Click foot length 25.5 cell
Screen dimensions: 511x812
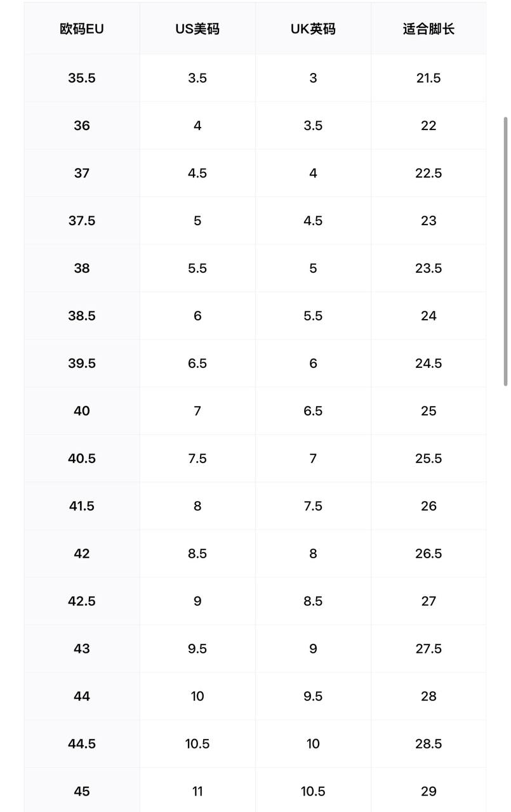[x=428, y=459]
